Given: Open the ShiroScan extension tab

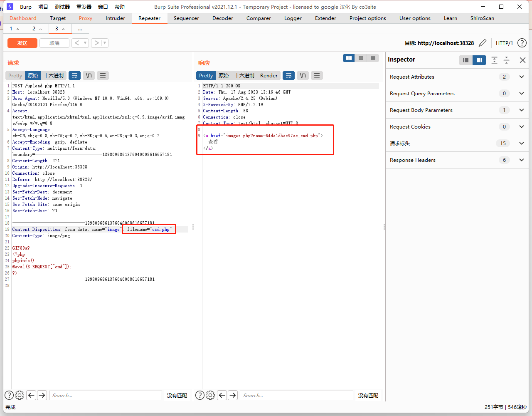Looking at the screenshot, I should point(482,18).
